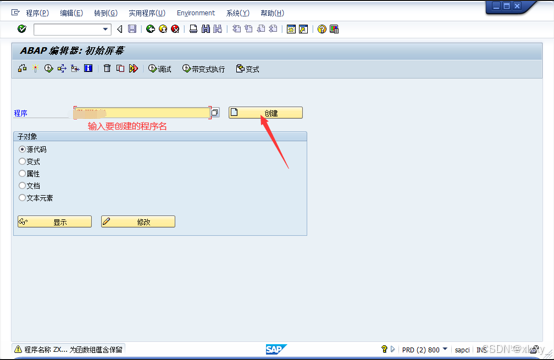
Task: Select the 源代码 radio button
Action: (22, 149)
